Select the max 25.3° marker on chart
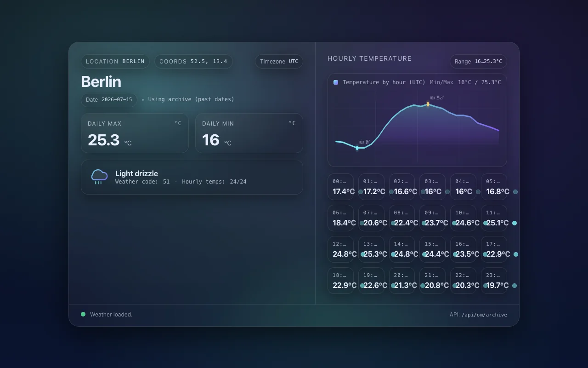 [x=428, y=104]
